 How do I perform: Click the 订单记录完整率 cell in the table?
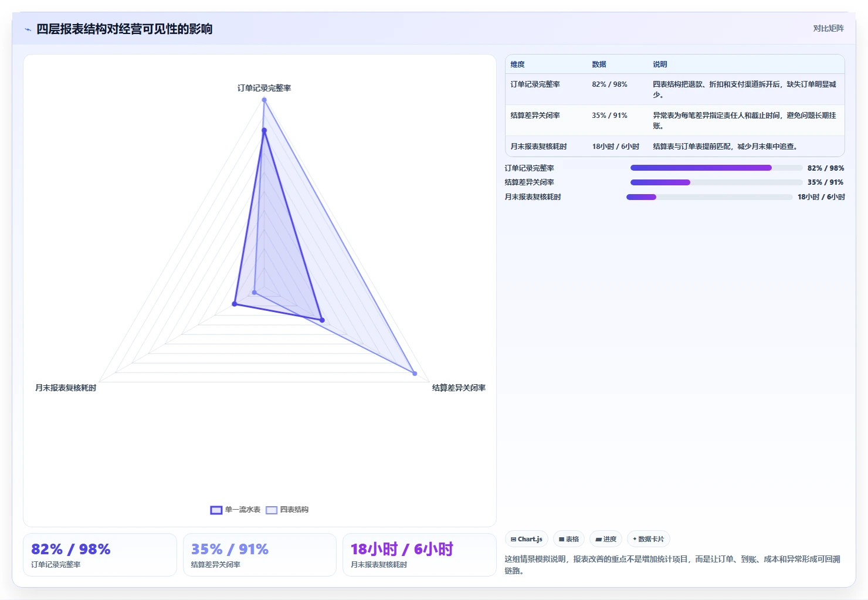pos(535,84)
